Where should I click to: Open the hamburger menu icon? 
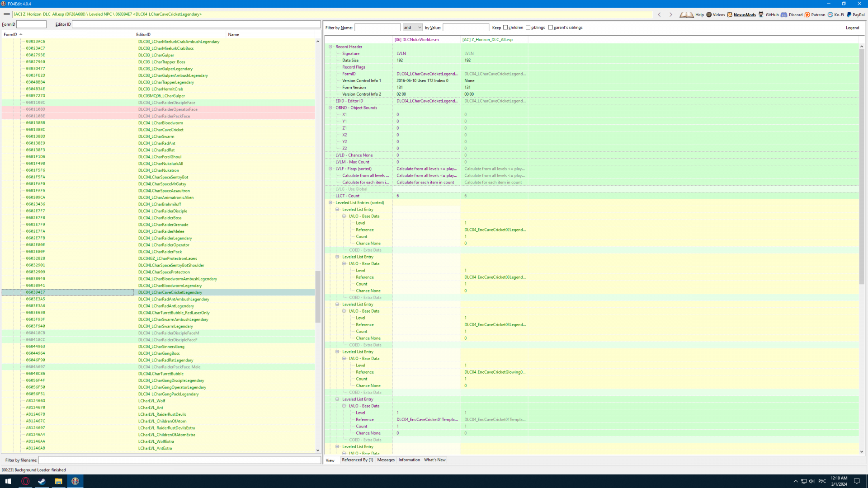click(7, 14)
